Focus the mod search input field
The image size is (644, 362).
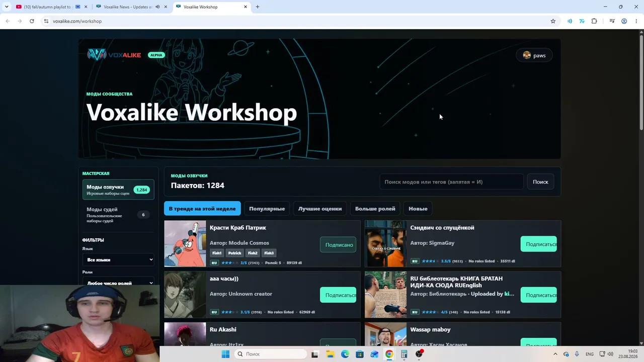pyautogui.click(x=451, y=182)
